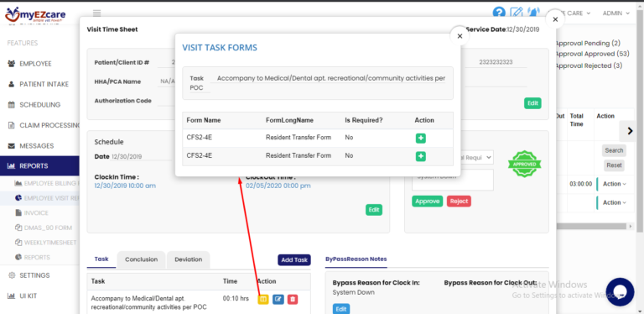The width and height of the screenshot is (644, 314).
Task: Click the Approval Approved (53) filter
Action: (x=592, y=54)
